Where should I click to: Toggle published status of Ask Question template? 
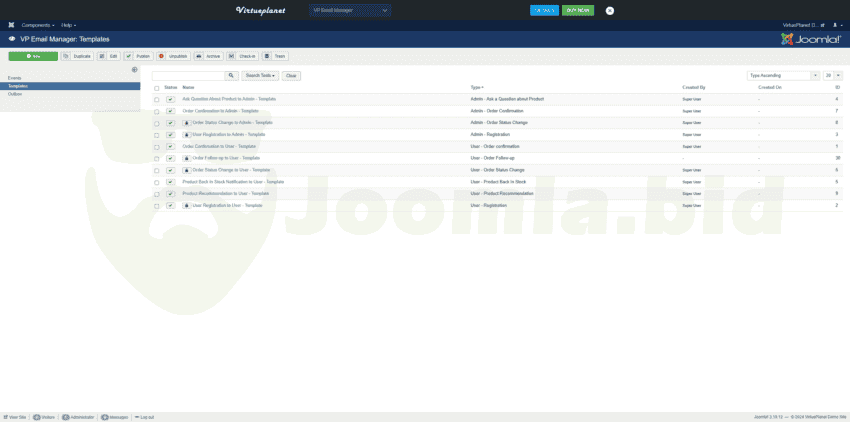point(170,99)
